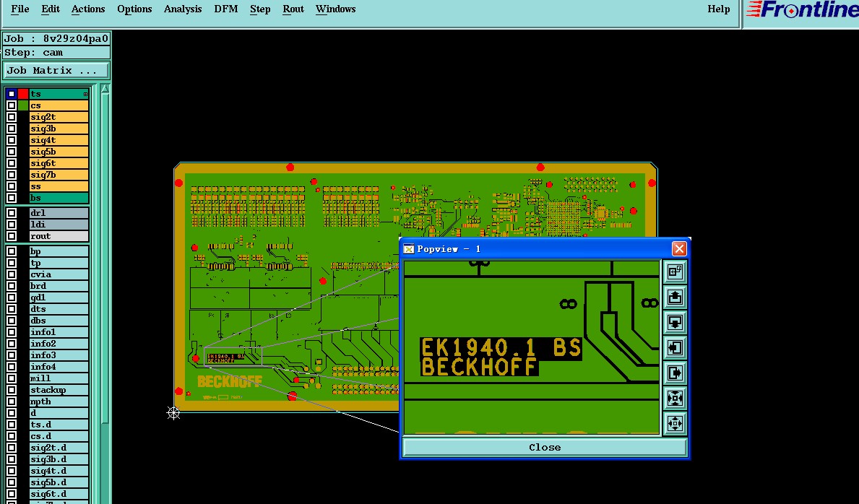Select the npth layer name
The image size is (859, 504).
point(59,401)
